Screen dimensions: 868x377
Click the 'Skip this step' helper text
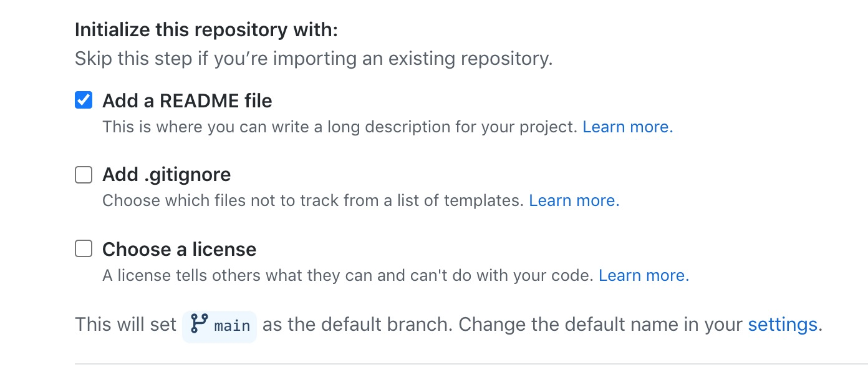tap(314, 59)
